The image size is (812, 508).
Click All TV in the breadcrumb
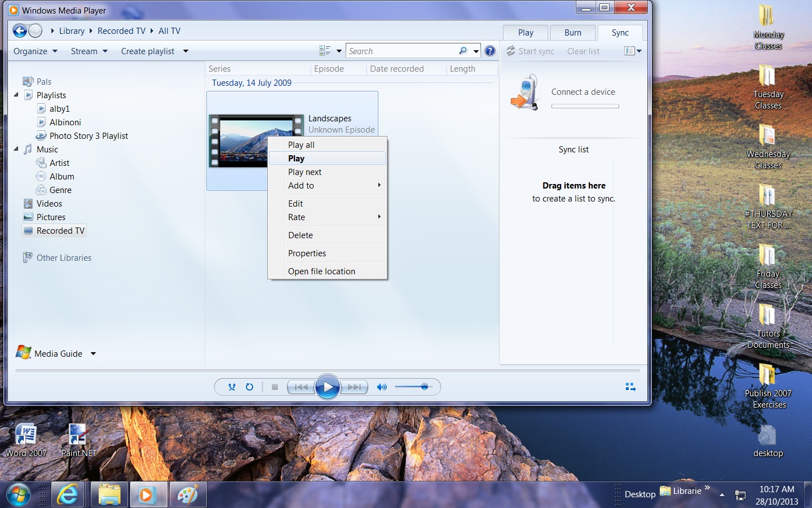[169, 31]
